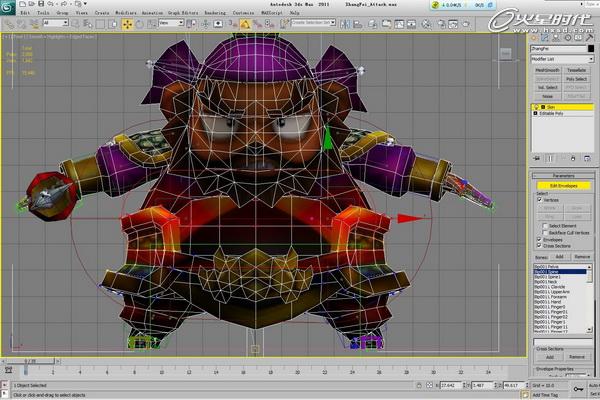Expand the Editable Poly stack entry
Viewport: 600px width, 400px height.
[535, 114]
